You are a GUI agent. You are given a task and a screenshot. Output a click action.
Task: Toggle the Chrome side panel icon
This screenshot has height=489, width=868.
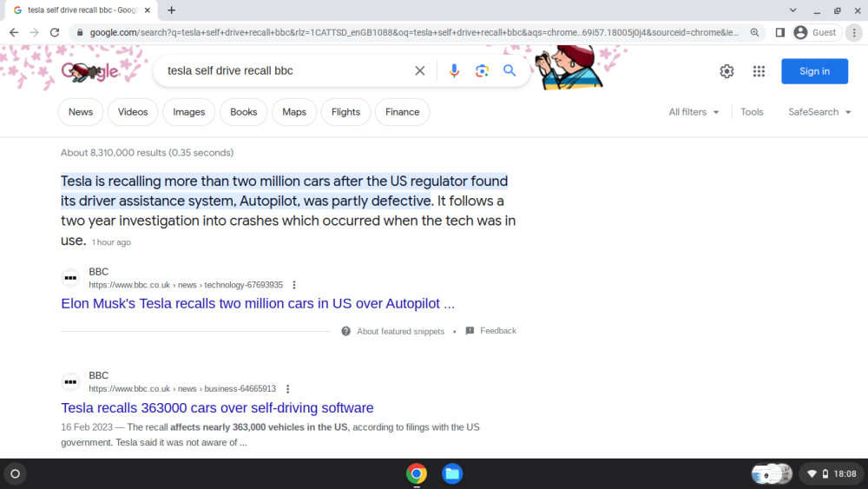pos(780,33)
